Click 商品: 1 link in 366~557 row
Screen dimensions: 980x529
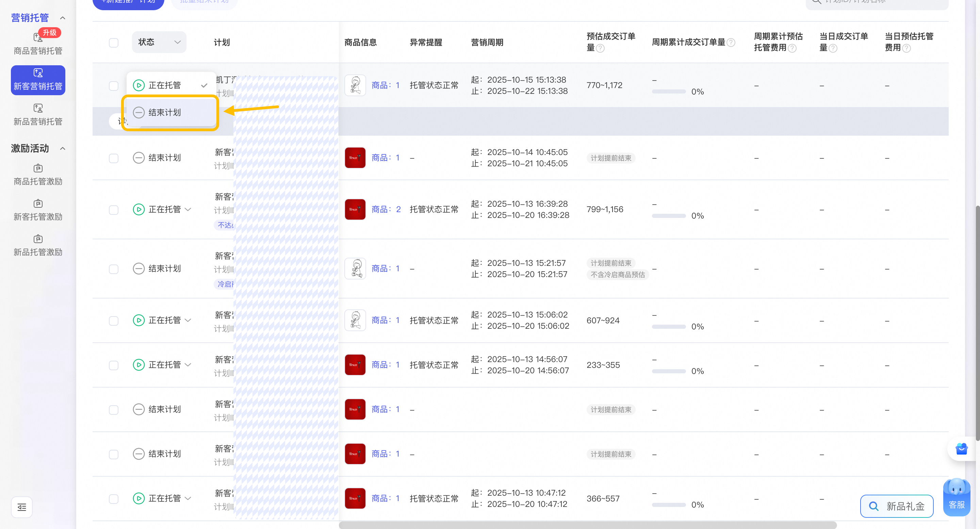pyautogui.click(x=386, y=498)
